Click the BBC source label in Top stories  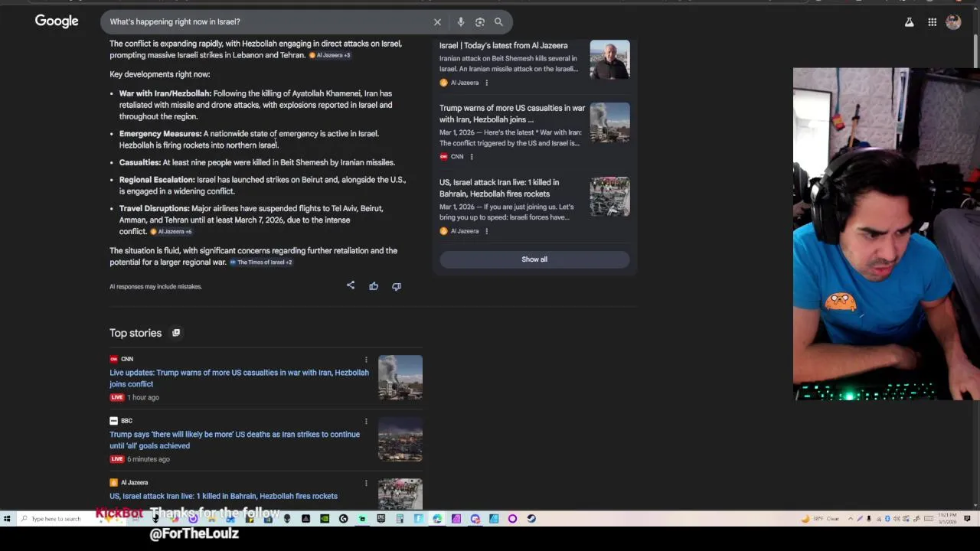[122, 421]
